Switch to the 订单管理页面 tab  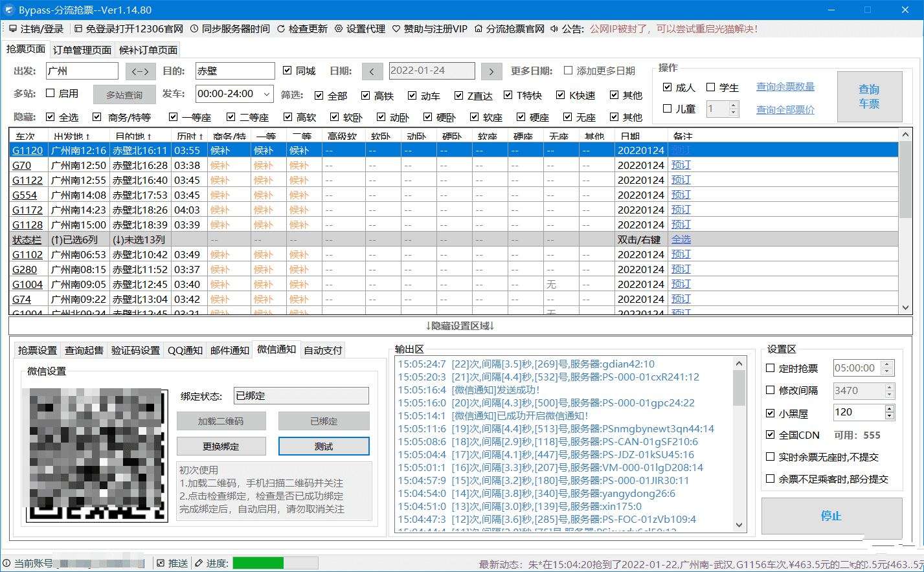82,49
